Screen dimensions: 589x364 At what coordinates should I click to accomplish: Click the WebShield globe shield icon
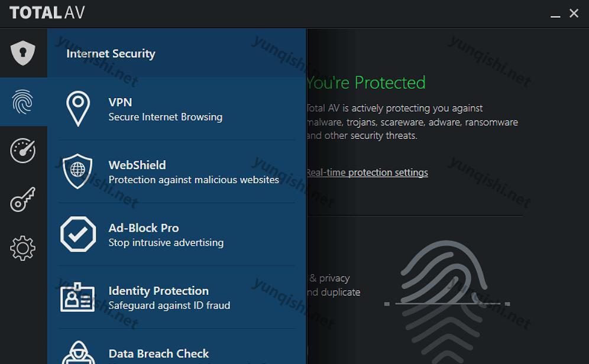tap(77, 171)
